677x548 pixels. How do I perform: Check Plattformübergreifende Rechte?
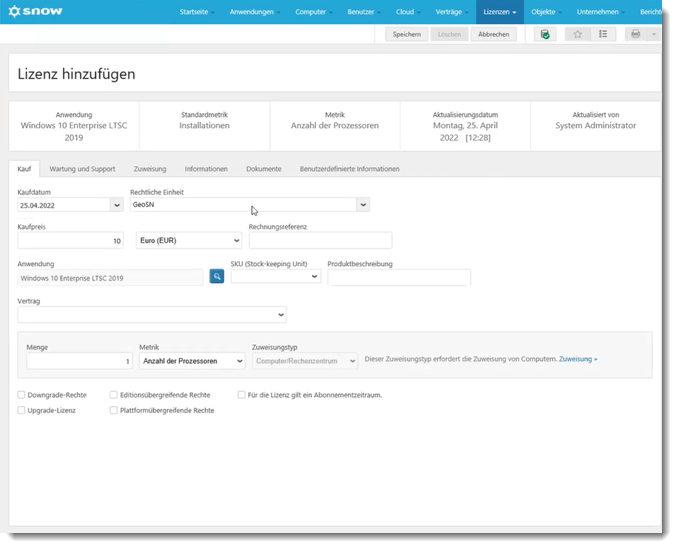114,410
